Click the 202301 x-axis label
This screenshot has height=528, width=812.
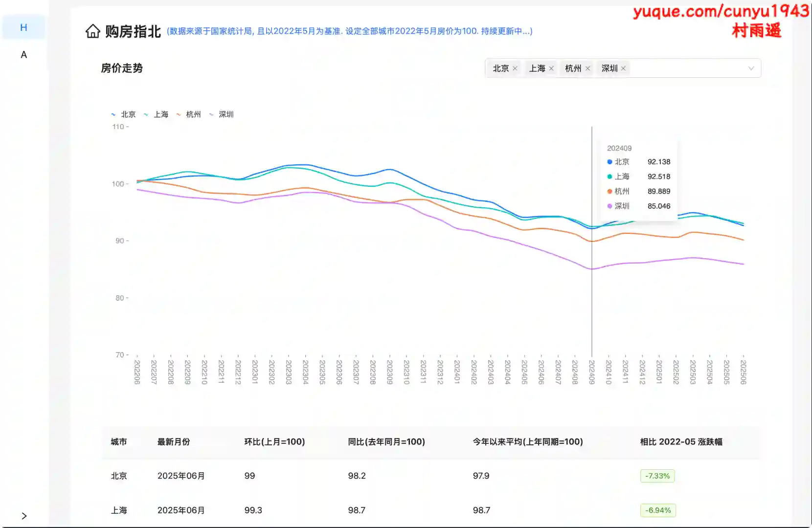pos(255,372)
